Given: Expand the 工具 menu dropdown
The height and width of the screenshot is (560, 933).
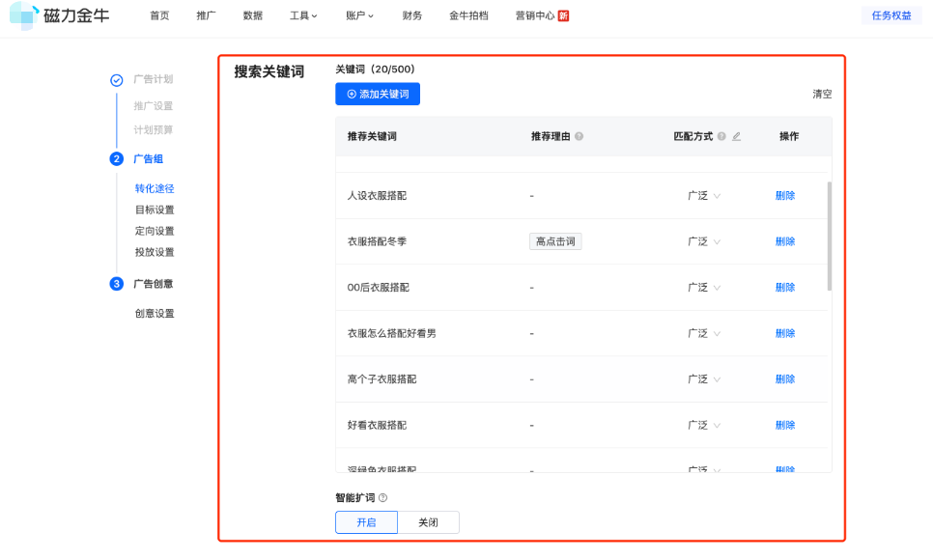Looking at the screenshot, I should pos(300,14).
